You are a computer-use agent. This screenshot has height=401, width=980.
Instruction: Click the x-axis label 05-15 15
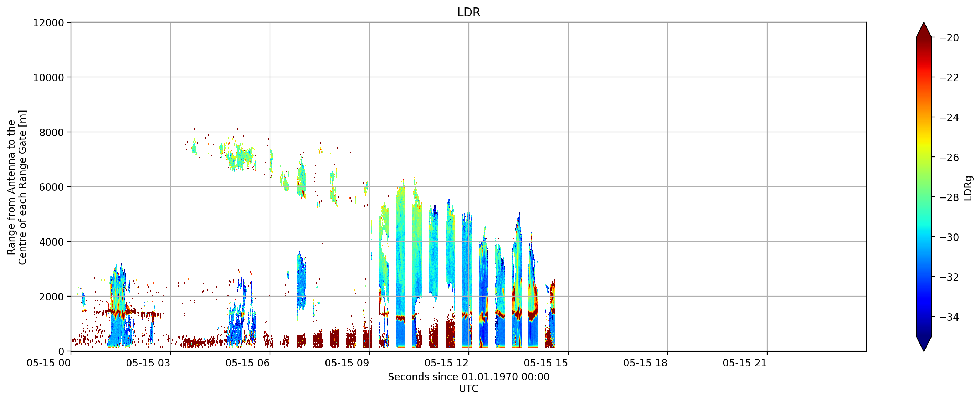click(546, 363)
